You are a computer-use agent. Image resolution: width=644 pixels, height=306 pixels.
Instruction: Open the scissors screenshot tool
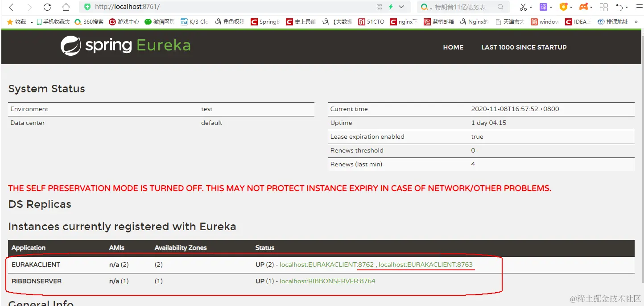524,7
